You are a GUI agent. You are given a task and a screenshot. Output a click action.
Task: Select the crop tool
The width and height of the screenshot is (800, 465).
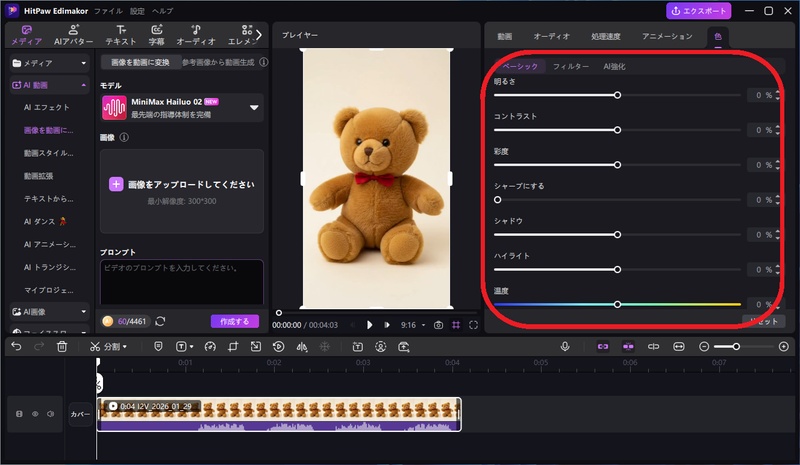coord(233,347)
